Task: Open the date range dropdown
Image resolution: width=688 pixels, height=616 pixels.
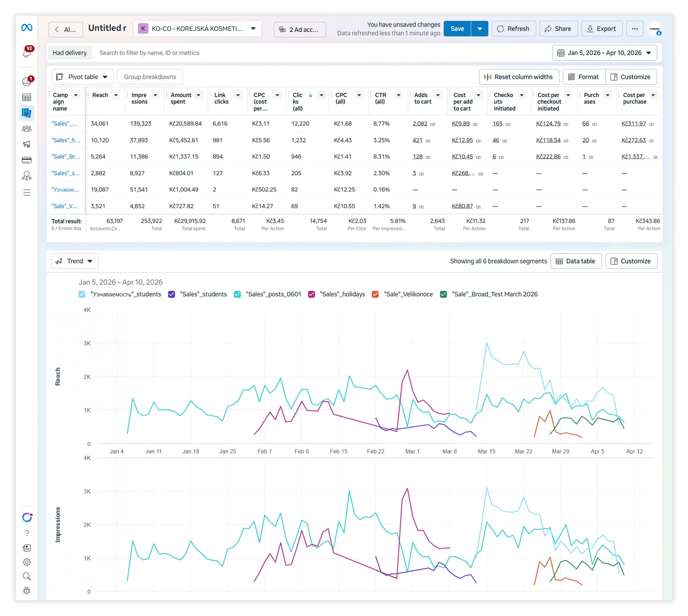Action: pyautogui.click(x=604, y=53)
